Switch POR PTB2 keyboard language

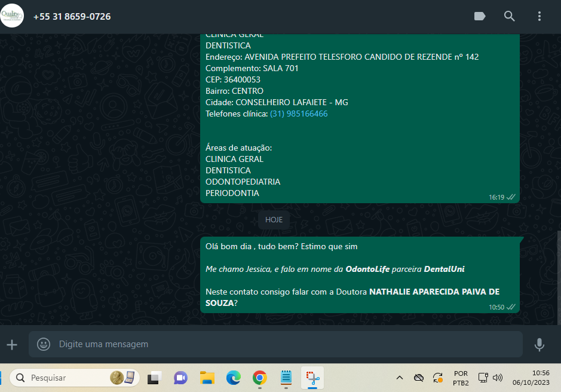tap(461, 378)
